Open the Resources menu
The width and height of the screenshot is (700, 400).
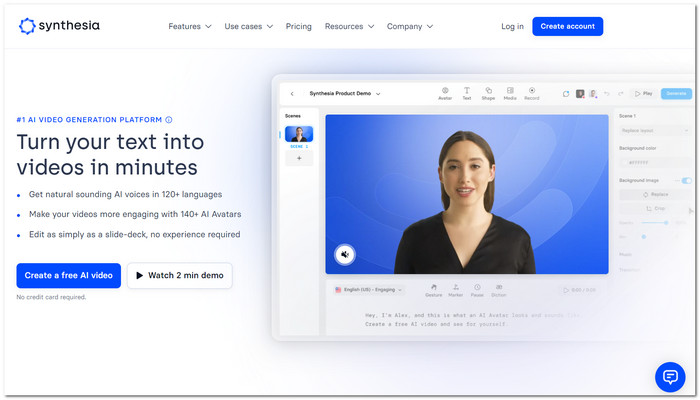(x=349, y=26)
